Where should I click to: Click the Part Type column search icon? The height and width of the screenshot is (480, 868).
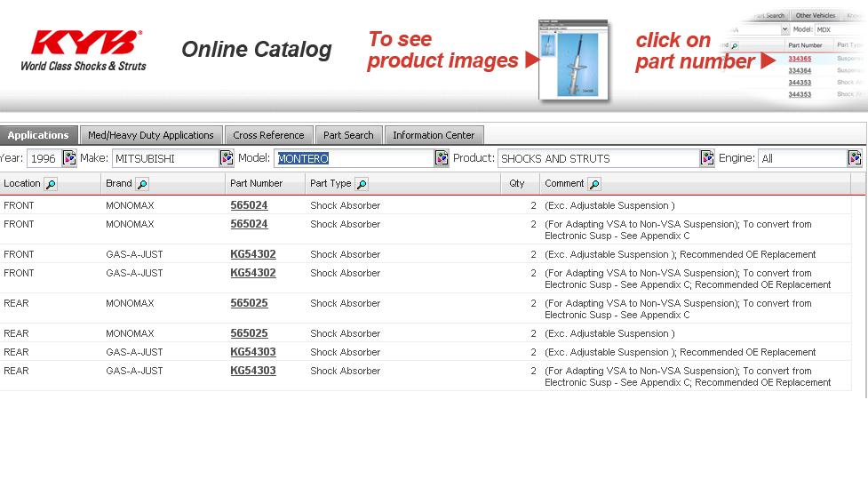point(362,184)
